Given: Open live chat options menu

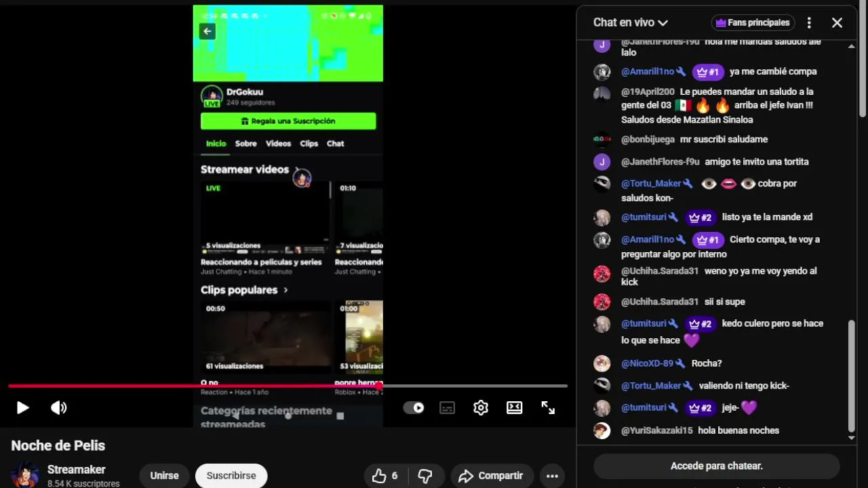Looking at the screenshot, I should click(x=809, y=23).
